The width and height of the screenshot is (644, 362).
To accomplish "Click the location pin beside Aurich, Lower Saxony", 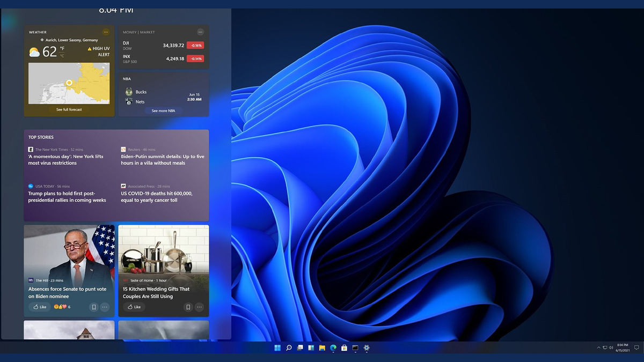I will click(x=42, y=40).
